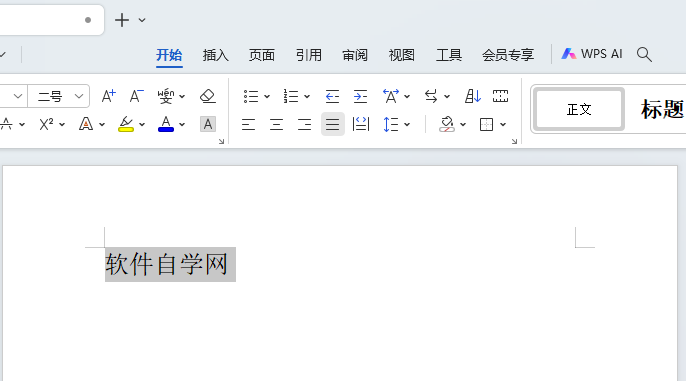The image size is (686, 381).
Task: Expand the highlight color dropdown arrow
Action: click(x=142, y=125)
